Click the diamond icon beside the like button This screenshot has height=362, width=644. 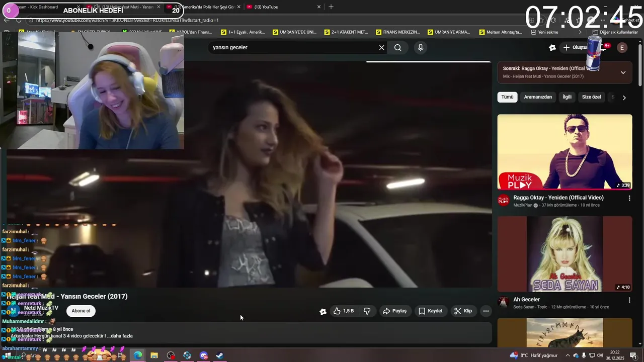coord(323,312)
